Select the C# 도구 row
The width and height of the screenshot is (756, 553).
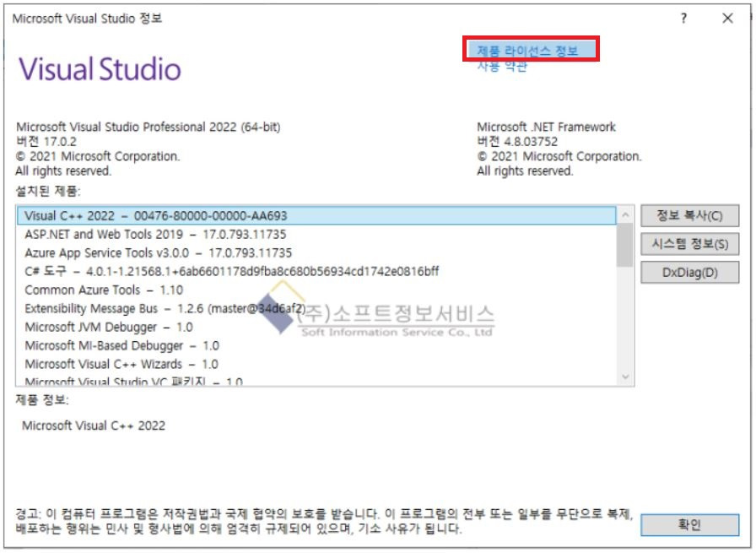click(x=316, y=271)
